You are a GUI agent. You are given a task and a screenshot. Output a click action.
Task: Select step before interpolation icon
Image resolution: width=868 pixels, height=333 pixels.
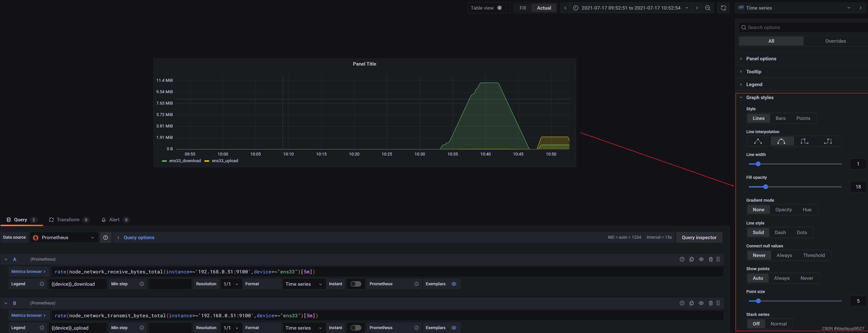(x=804, y=141)
